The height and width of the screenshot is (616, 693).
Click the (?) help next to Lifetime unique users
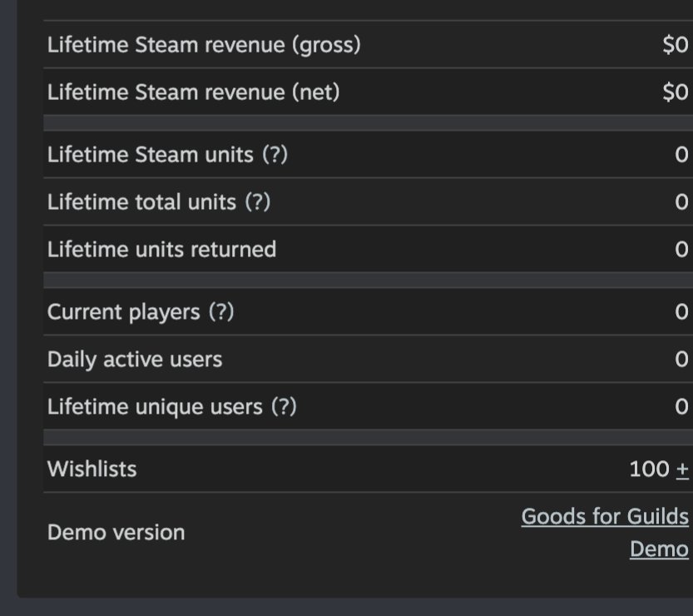tap(284, 406)
